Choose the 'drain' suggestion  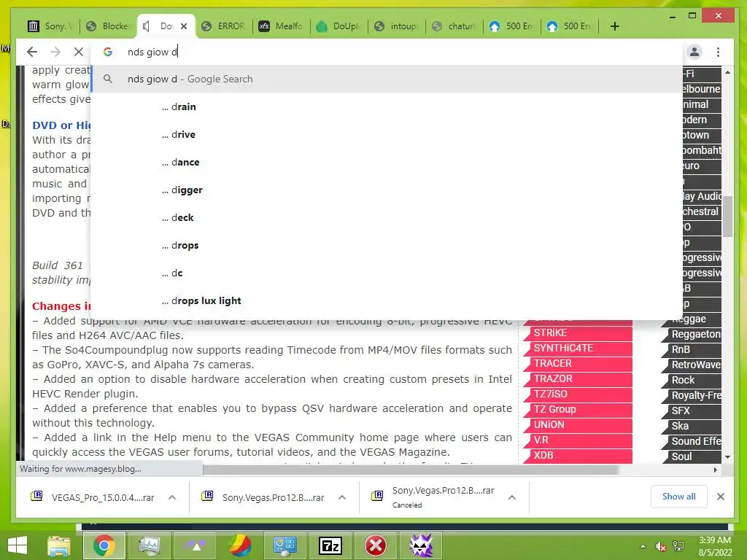(x=386, y=106)
